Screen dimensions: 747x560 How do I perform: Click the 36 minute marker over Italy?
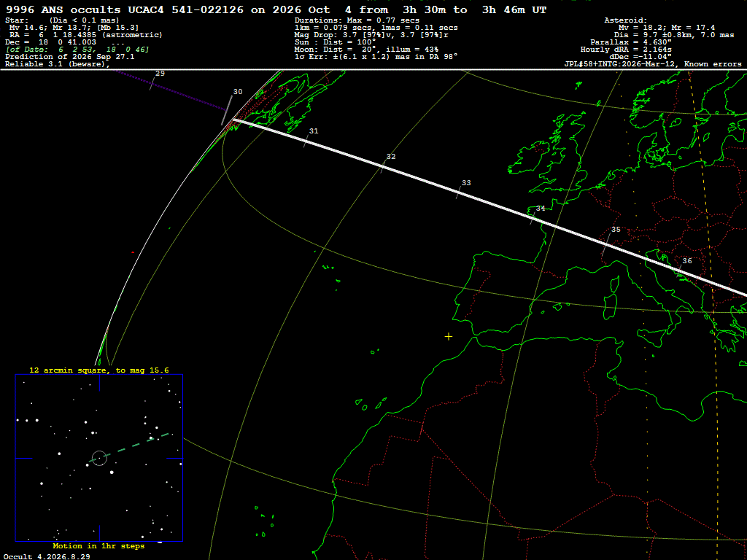point(687,261)
